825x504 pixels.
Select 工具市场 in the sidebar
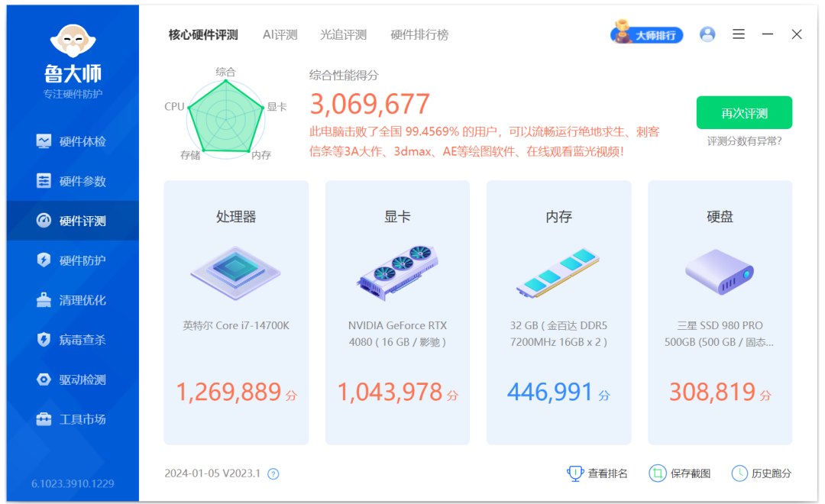[x=73, y=419]
